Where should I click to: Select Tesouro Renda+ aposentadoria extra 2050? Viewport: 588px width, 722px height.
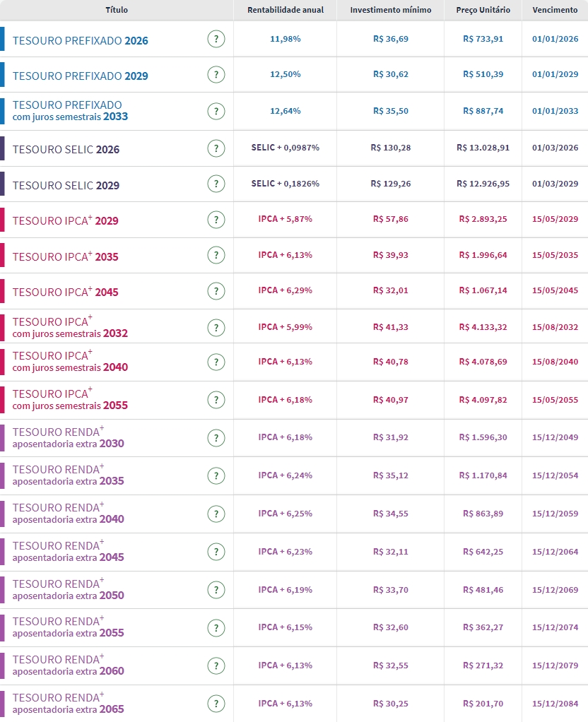68,590
